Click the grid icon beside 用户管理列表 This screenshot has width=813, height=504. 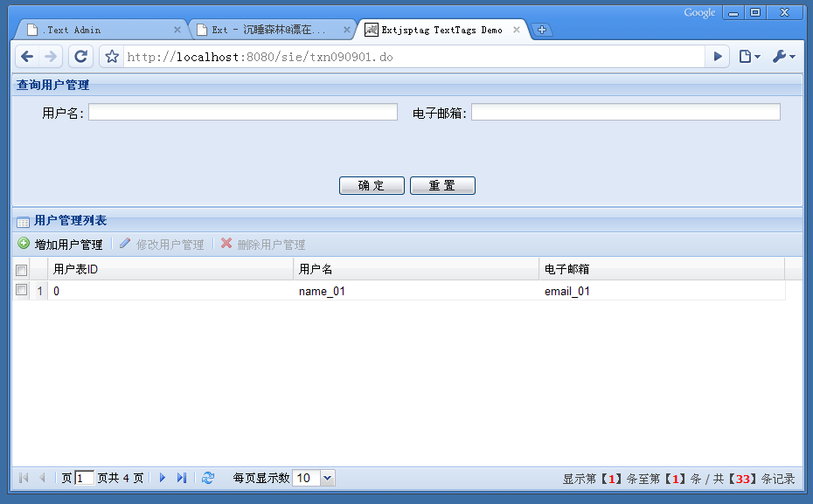pyautogui.click(x=23, y=222)
